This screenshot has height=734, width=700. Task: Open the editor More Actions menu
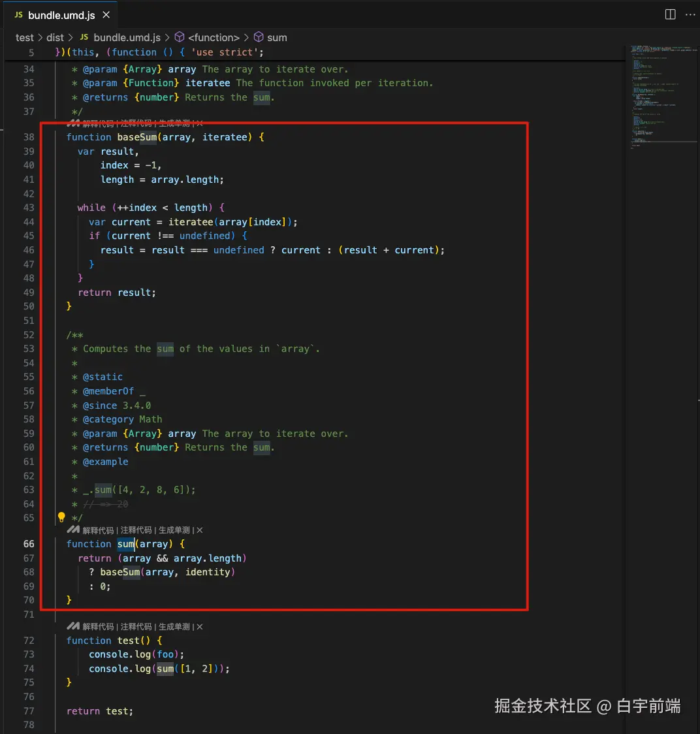point(690,14)
